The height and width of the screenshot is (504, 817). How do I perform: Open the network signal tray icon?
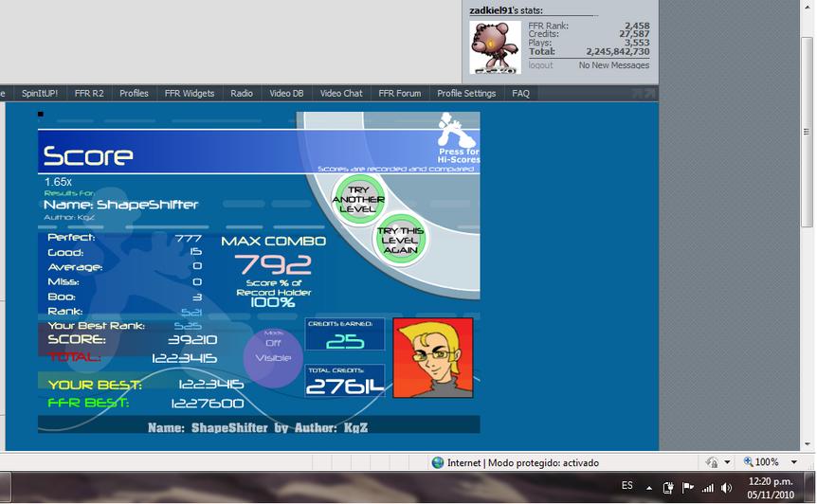pyautogui.click(x=707, y=488)
